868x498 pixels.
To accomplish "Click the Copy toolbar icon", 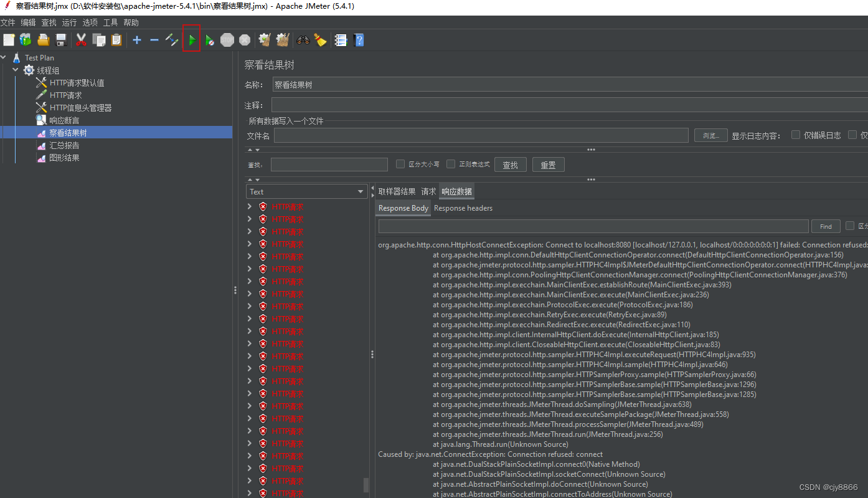I will pyautogui.click(x=98, y=40).
